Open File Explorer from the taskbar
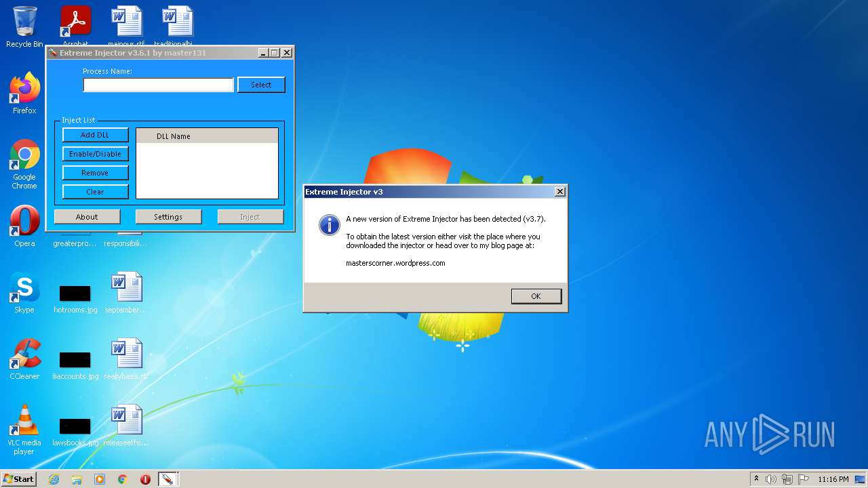Screen dimensions: 868x488 pos(77,479)
